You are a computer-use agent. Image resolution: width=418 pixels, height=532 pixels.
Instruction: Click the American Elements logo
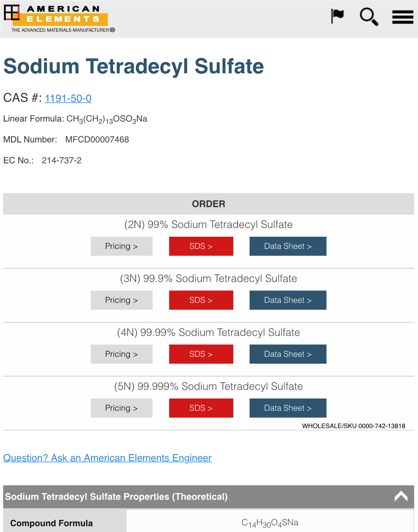59,18
